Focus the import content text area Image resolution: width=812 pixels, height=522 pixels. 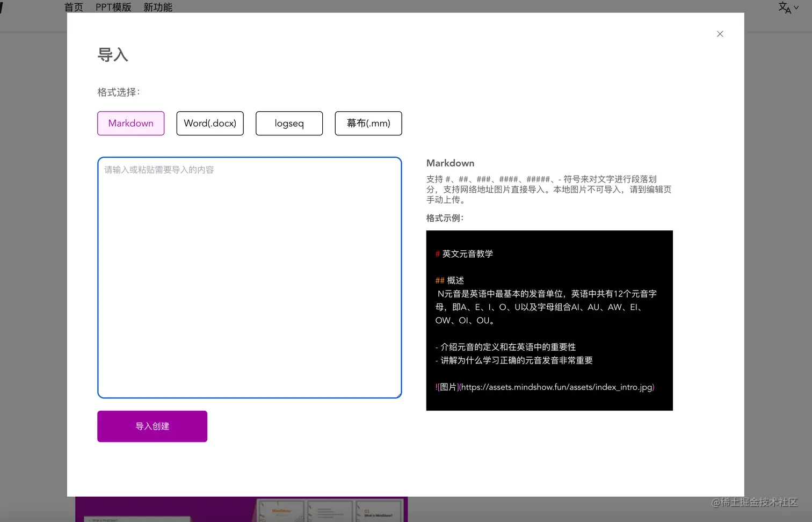click(250, 278)
